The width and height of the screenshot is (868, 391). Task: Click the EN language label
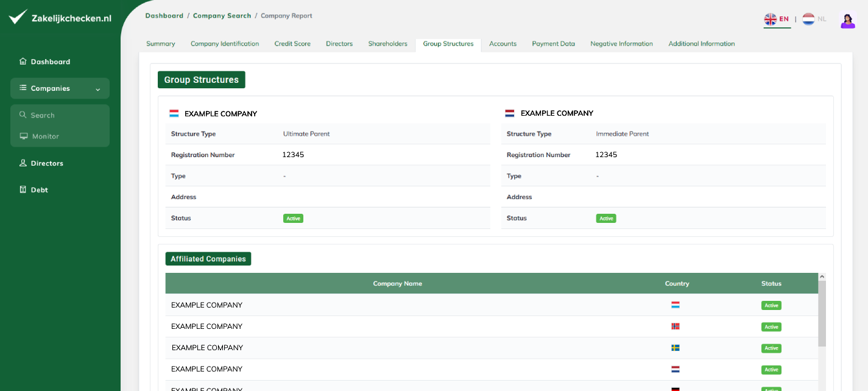784,19
